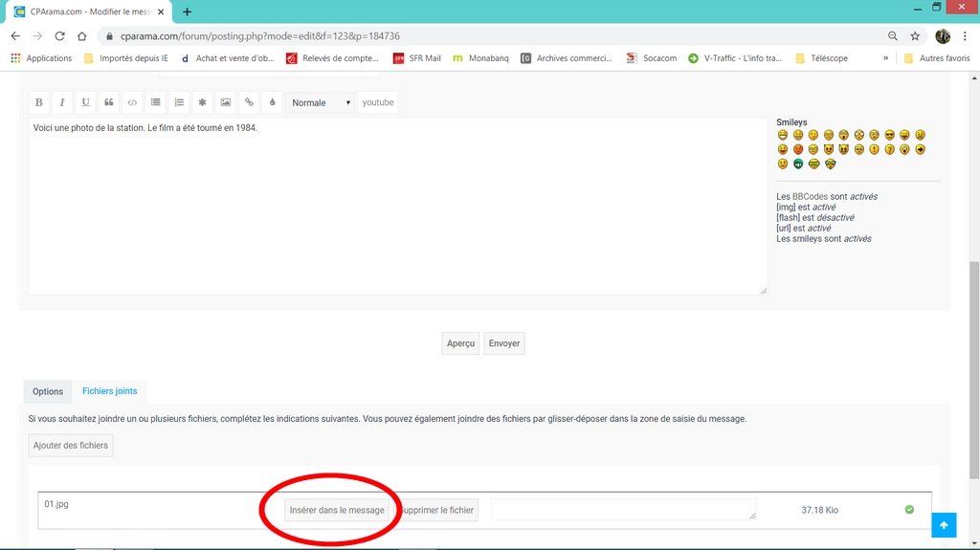980x550 pixels.
Task: Open the Archives commerci... bookmark
Action: (x=567, y=58)
